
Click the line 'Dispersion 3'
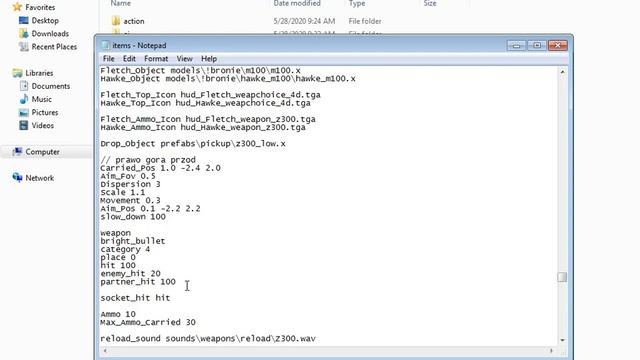[x=130, y=184]
